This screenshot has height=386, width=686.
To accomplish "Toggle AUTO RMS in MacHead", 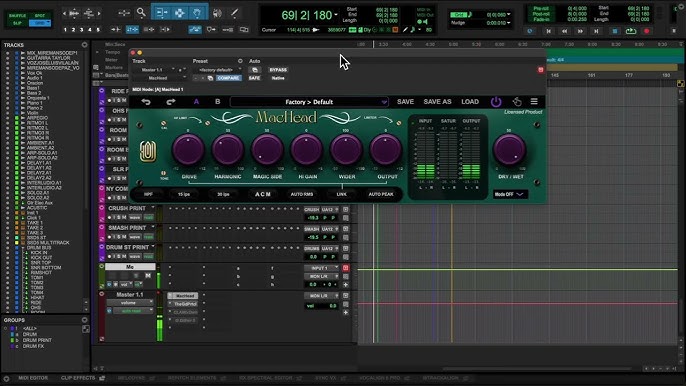I will (302, 194).
